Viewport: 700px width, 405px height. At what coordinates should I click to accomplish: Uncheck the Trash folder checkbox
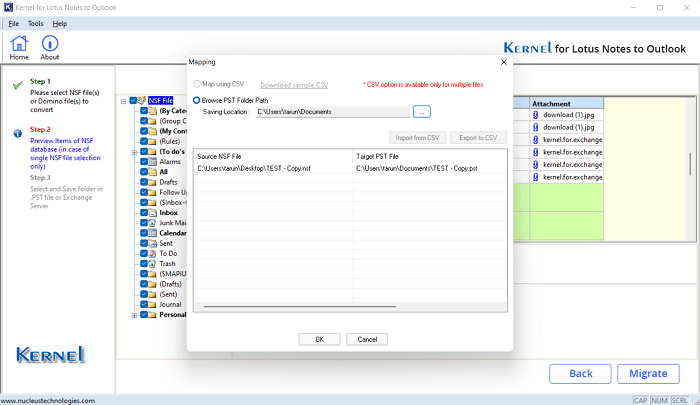(144, 263)
